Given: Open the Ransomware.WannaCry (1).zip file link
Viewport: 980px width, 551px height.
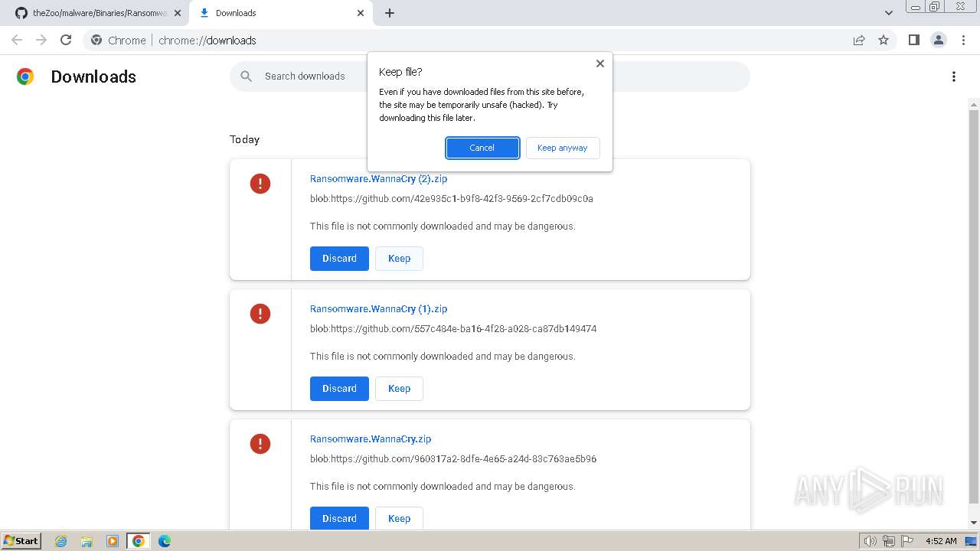Looking at the screenshot, I should 378,308.
